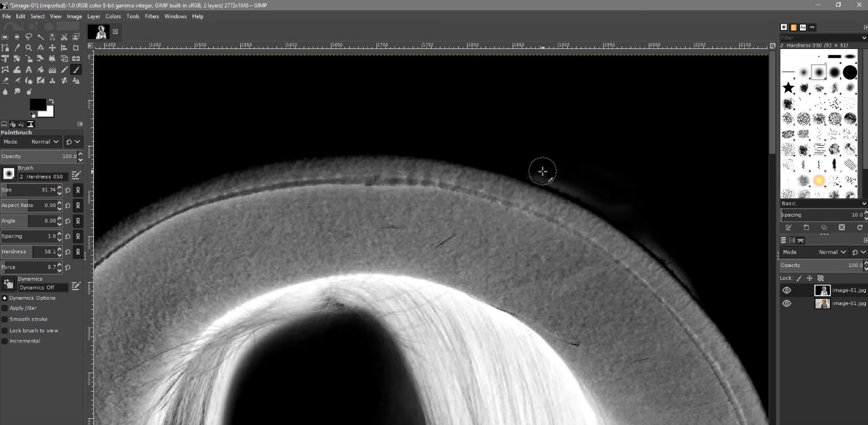Link Angle to brush default

point(78,221)
